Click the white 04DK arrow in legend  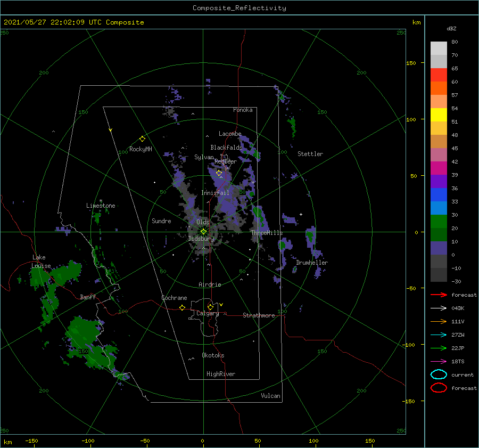pyautogui.click(x=439, y=308)
